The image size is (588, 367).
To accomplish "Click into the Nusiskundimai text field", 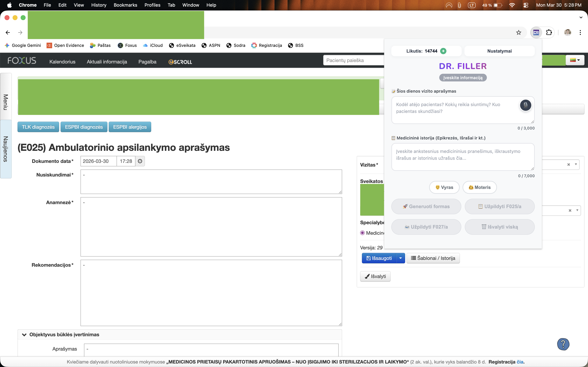I will point(211,182).
